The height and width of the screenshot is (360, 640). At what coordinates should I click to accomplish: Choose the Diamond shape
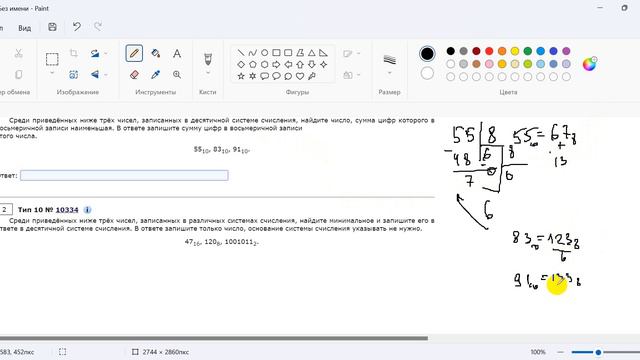(x=241, y=64)
